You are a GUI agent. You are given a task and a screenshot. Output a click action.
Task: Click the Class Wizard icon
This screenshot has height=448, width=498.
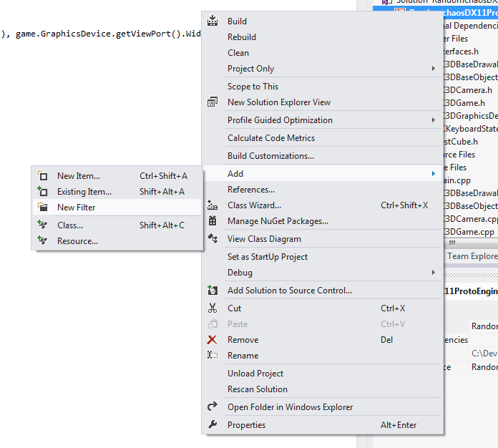click(x=213, y=205)
